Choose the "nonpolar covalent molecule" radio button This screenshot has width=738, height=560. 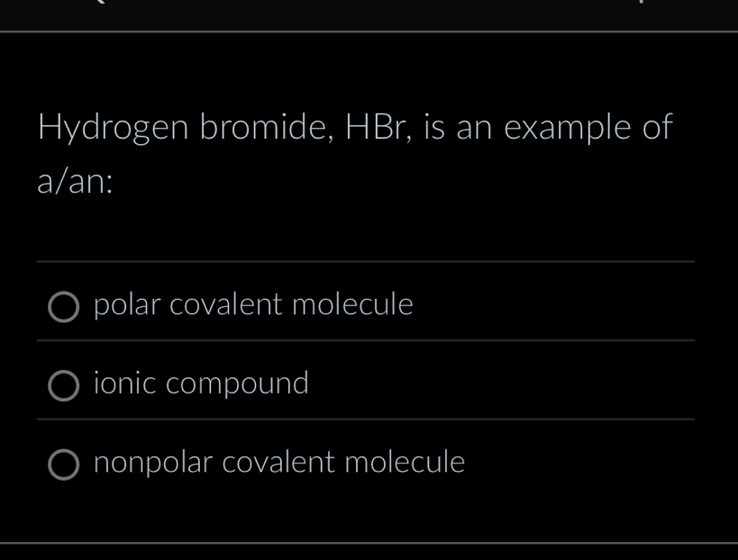point(63,465)
